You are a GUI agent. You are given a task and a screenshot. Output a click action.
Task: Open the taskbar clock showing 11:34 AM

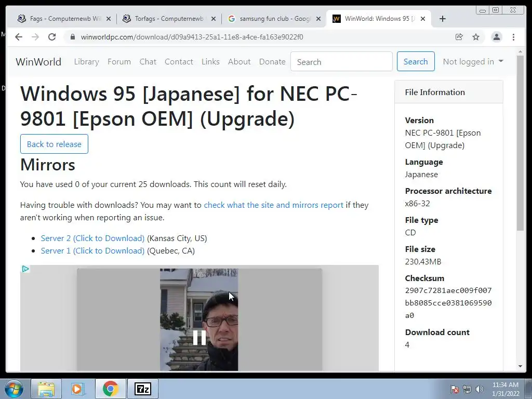[x=506, y=389]
